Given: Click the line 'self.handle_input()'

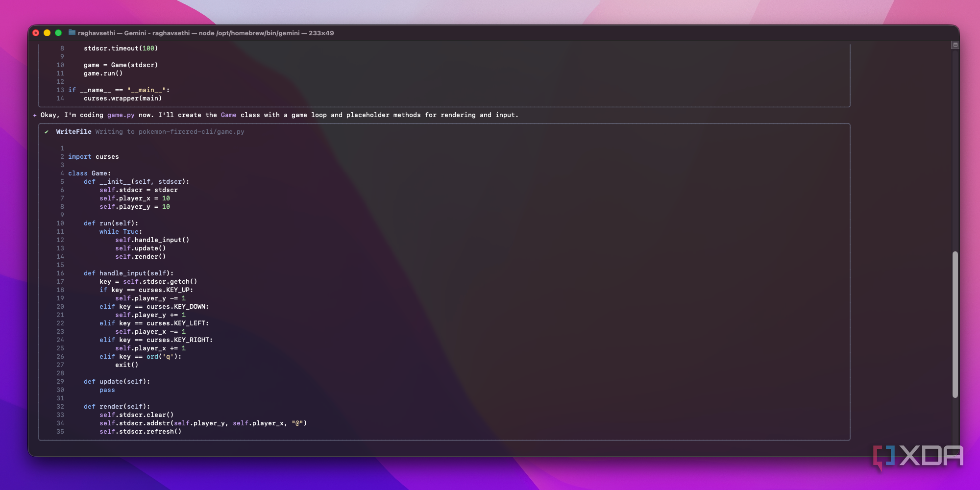Looking at the screenshot, I should pos(152,240).
